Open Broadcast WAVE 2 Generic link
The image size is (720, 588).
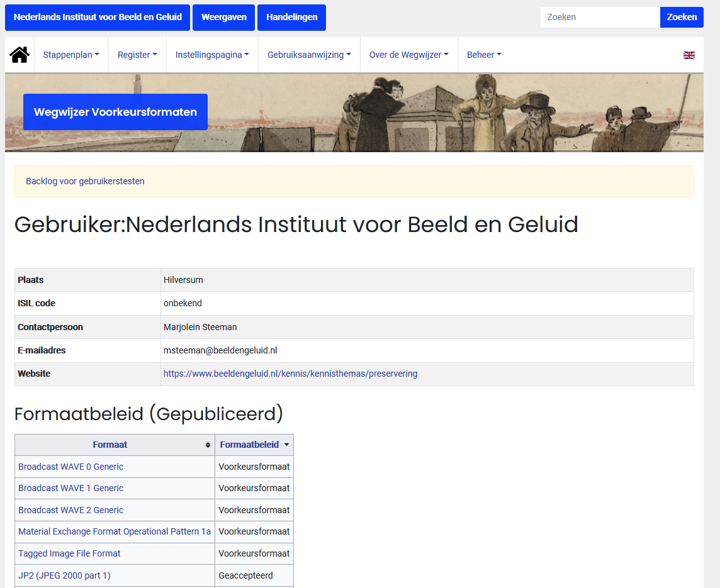(x=70, y=510)
